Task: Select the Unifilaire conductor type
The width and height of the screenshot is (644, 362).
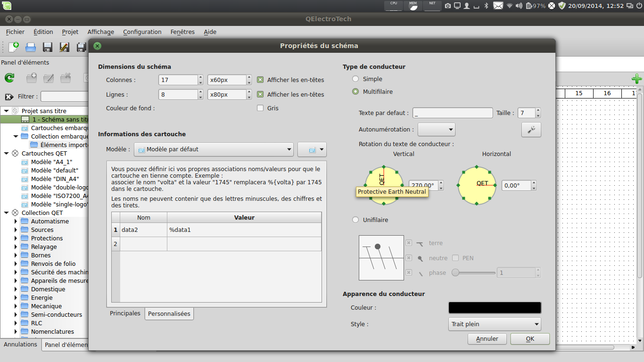Action: pos(355,220)
